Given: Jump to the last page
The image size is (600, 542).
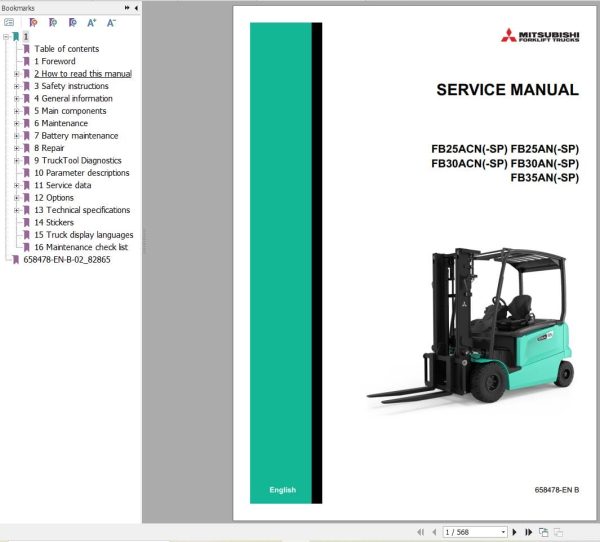Looking at the screenshot, I should coord(528,532).
